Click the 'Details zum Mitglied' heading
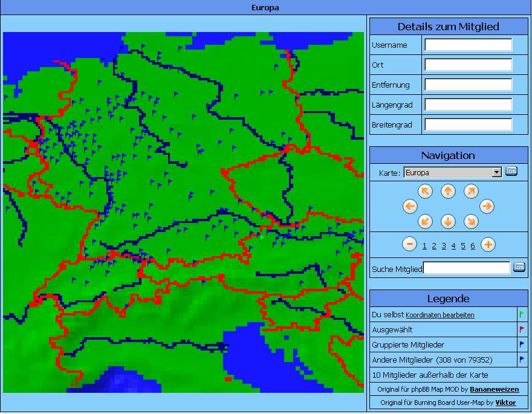The height and width of the screenshot is (414, 532). pyautogui.click(x=448, y=27)
